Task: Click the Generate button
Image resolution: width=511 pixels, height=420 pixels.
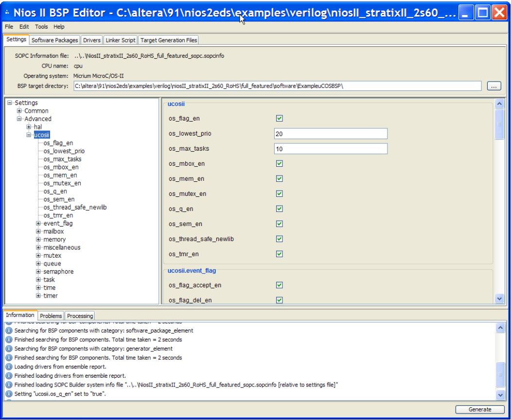Action: click(479, 409)
